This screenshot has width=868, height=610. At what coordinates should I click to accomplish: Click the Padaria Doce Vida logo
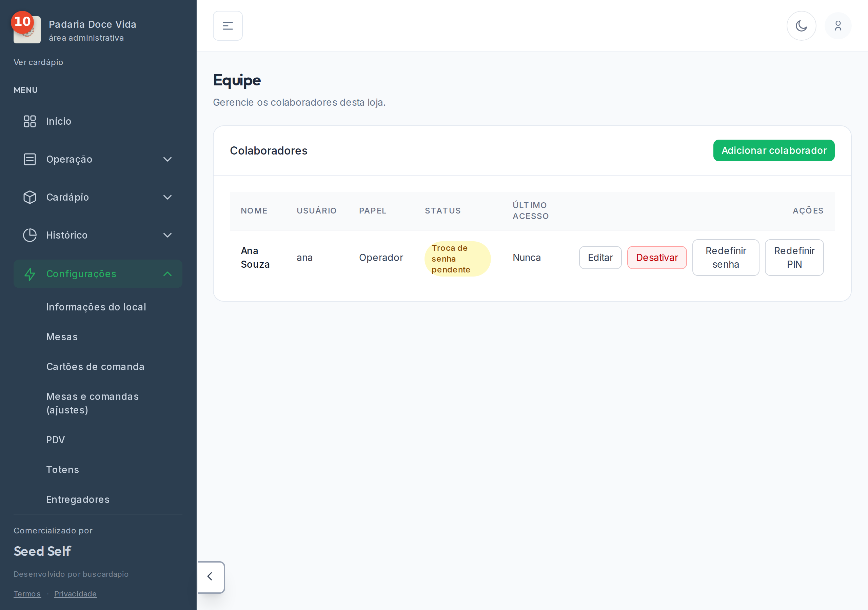[27, 29]
